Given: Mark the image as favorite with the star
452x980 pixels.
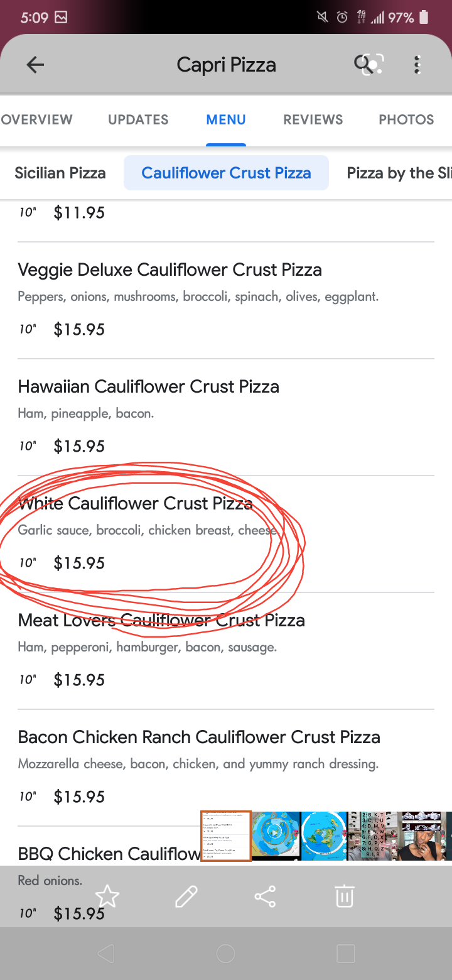Looking at the screenshot, I should coord(107,896).
